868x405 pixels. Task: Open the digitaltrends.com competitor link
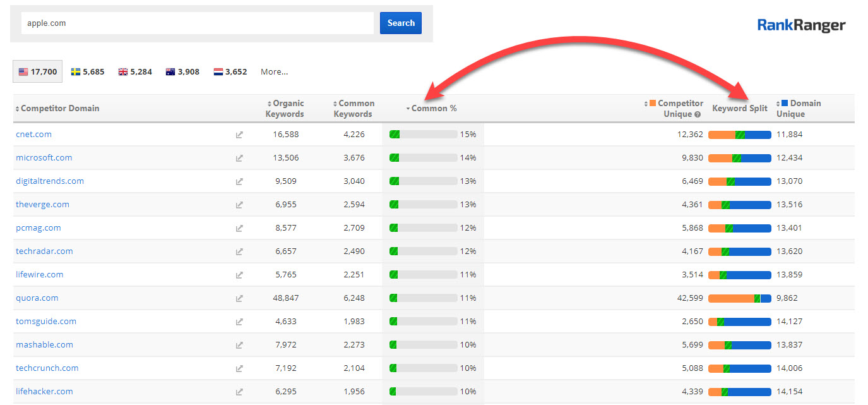coord(50,181)
